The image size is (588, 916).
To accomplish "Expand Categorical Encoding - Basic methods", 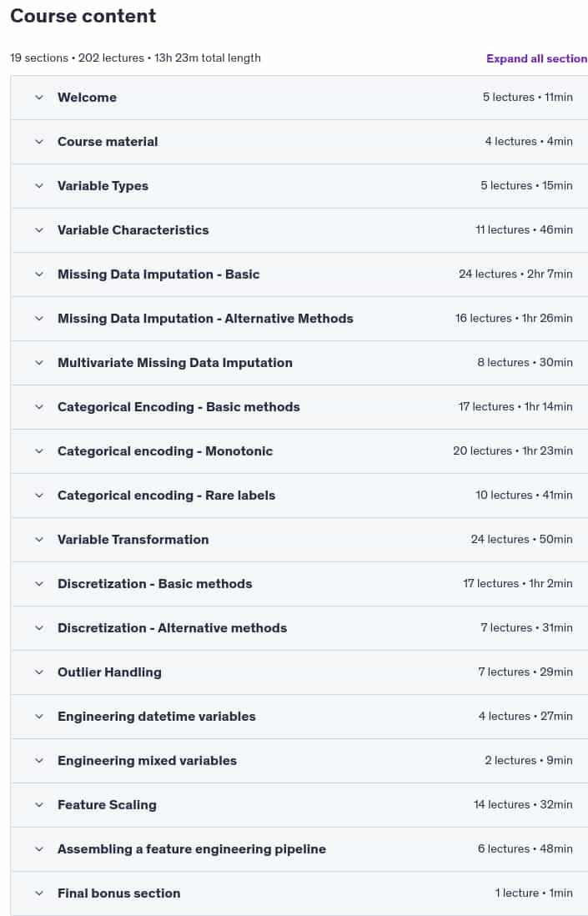I will pyautogui.click(x=299, y=407).
